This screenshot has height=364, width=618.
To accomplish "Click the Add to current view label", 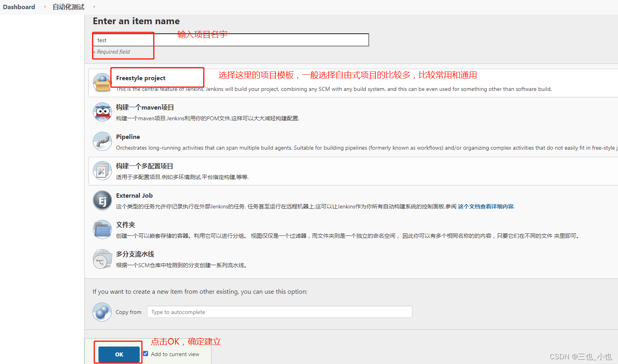I will [175, 354].
